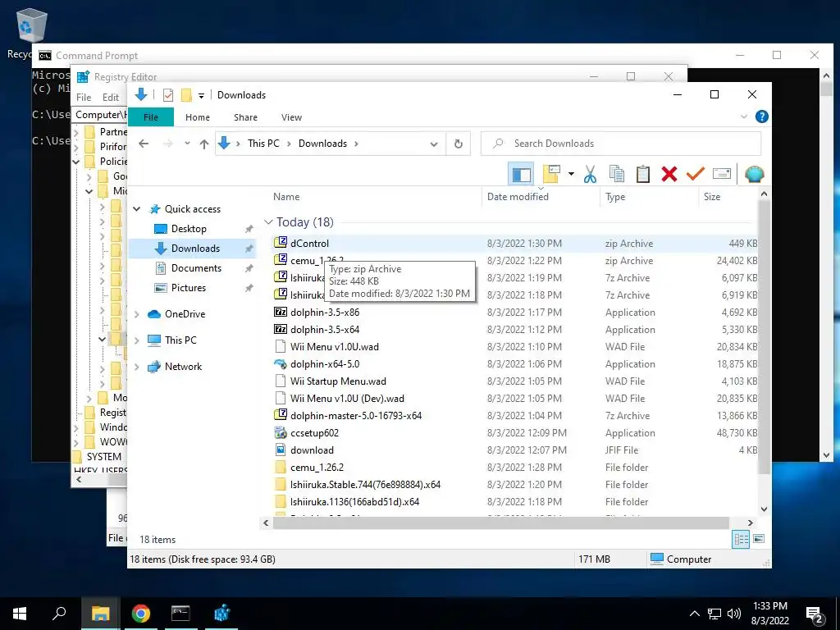Expand OneDrive in navigation pane
The height and width of the screenshot is (630, 840).
click(x=137, y=314)
